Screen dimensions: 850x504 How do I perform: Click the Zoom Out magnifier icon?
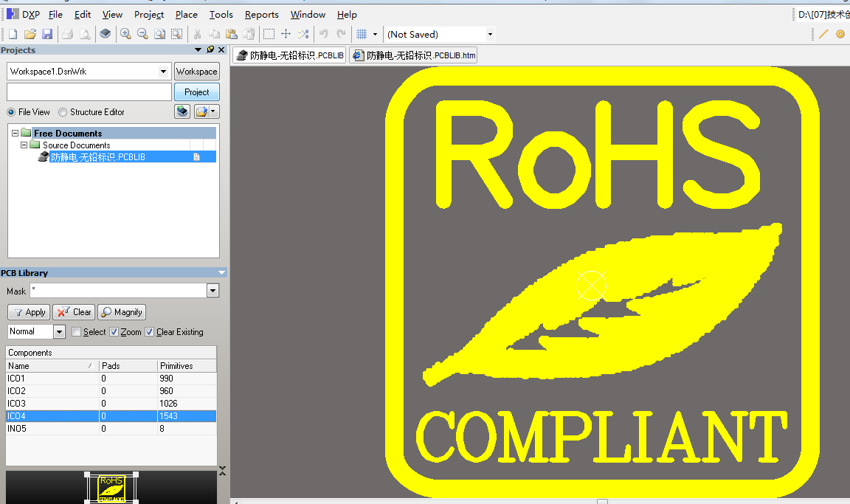click(x=142, y=34)
